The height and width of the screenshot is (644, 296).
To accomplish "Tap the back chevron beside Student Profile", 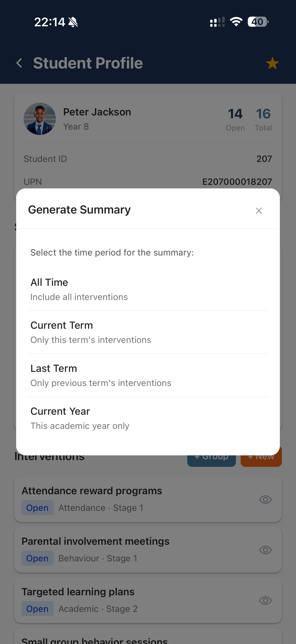I will click(x=19, y=63).
